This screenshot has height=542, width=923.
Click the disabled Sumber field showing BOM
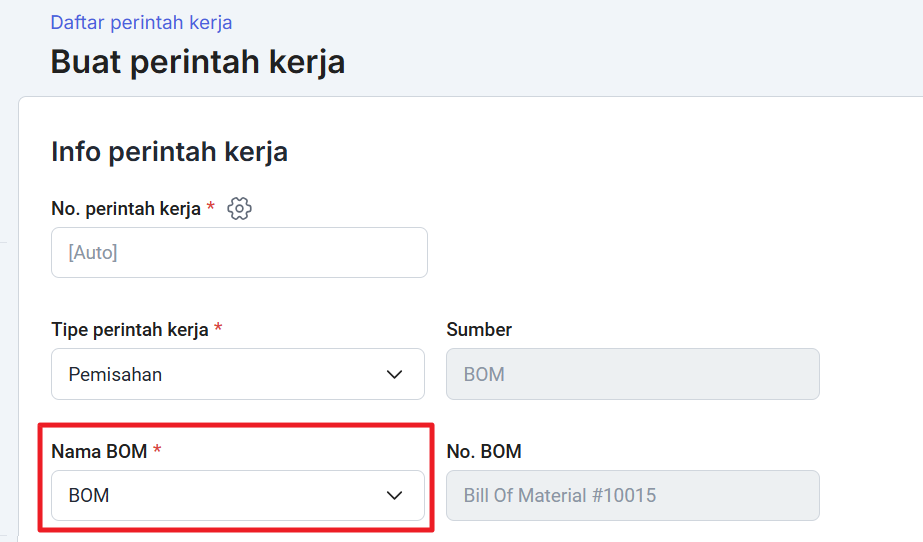(x=633, y=374)
